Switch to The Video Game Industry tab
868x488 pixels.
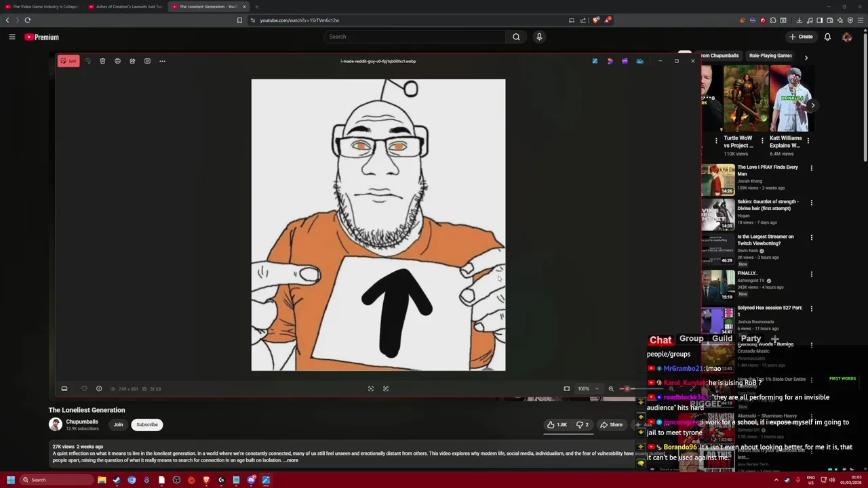41,7
